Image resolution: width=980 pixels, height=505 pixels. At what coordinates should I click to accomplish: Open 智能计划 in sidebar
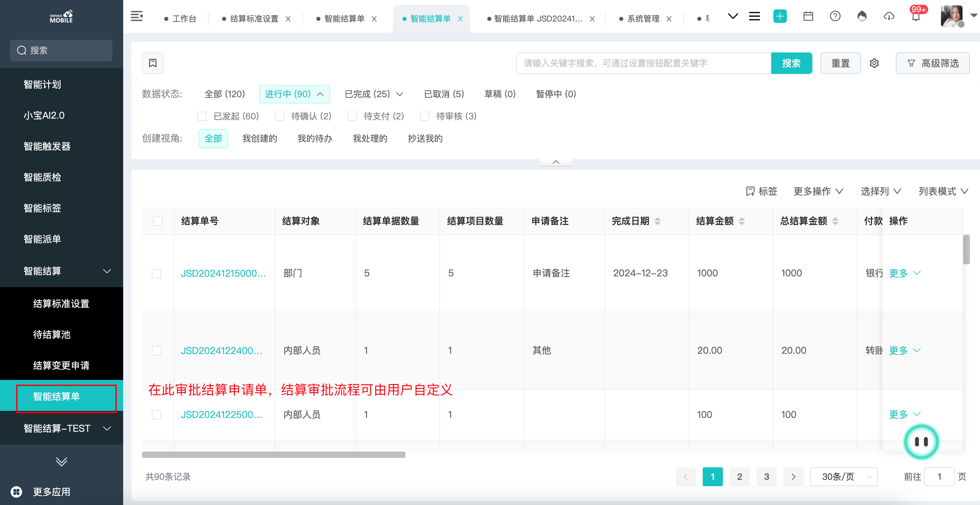(x=61, y=84)
